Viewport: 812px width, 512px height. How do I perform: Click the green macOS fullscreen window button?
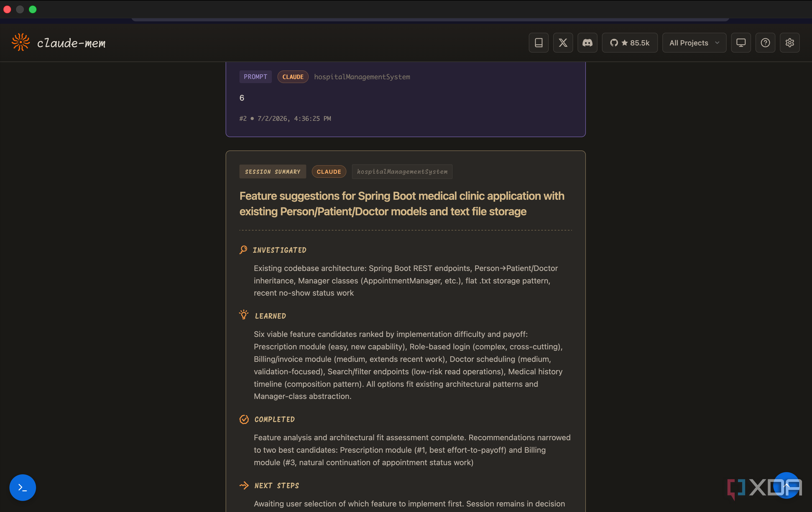click(x=33, y=9)
